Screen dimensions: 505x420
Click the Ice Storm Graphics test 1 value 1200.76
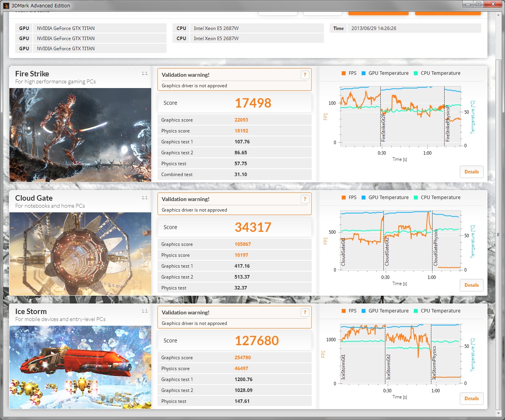pos(244,379)
